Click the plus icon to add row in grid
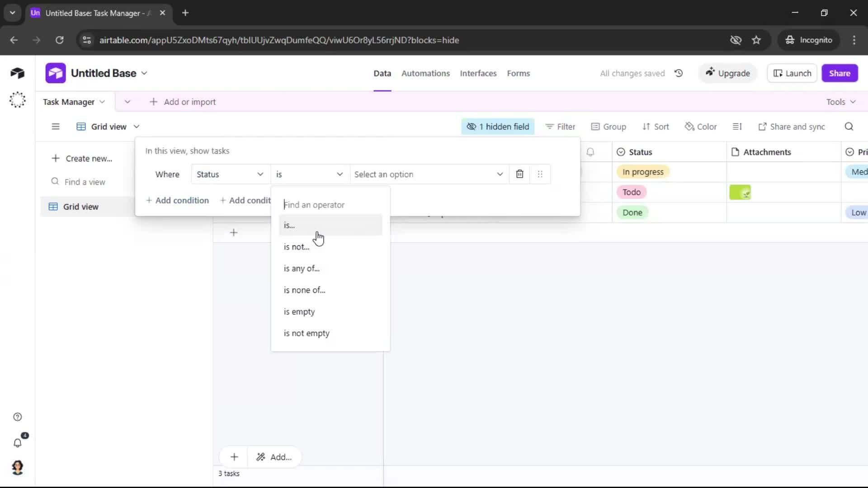The height and width of the screenshot is (488, 868). click(x=234, y=233)
